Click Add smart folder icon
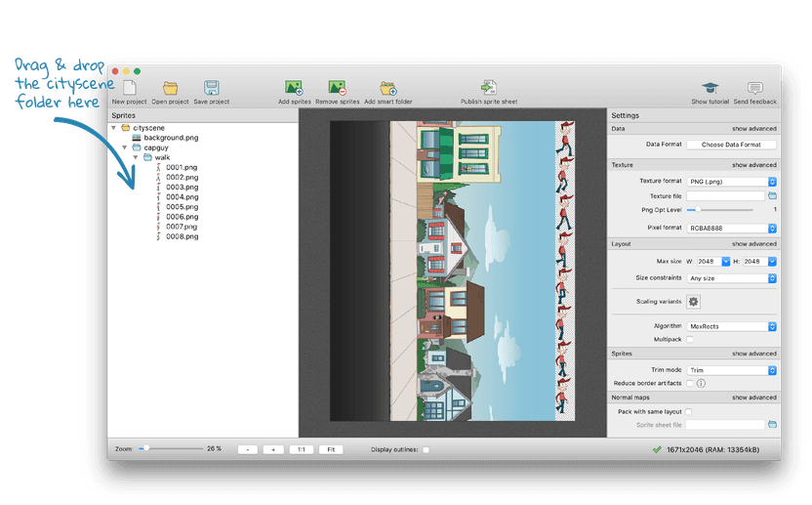 click(x=387, y=88)
